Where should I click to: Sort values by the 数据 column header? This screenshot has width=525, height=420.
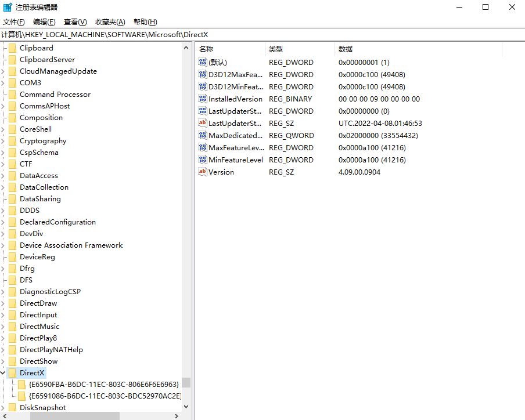coord(418,49)
